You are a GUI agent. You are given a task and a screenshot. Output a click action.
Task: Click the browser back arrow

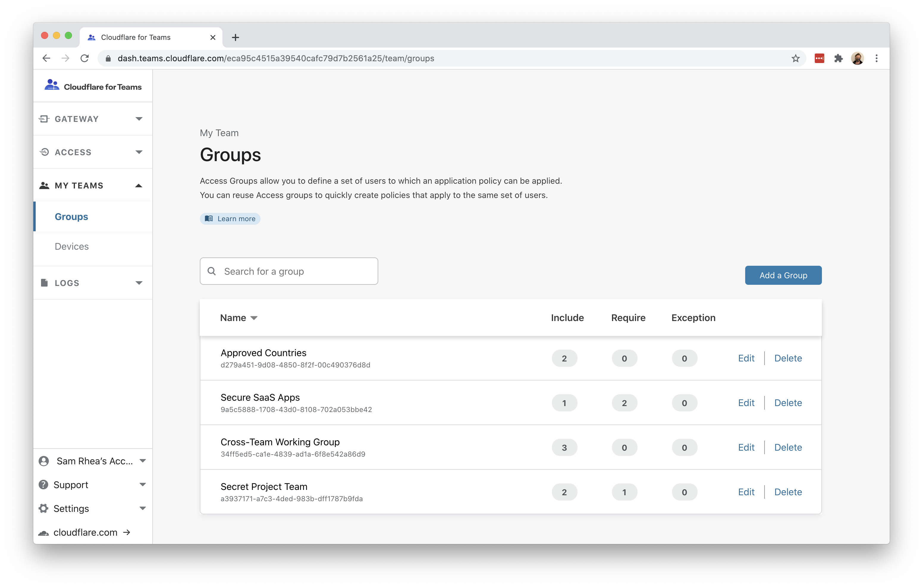point(46,58)
